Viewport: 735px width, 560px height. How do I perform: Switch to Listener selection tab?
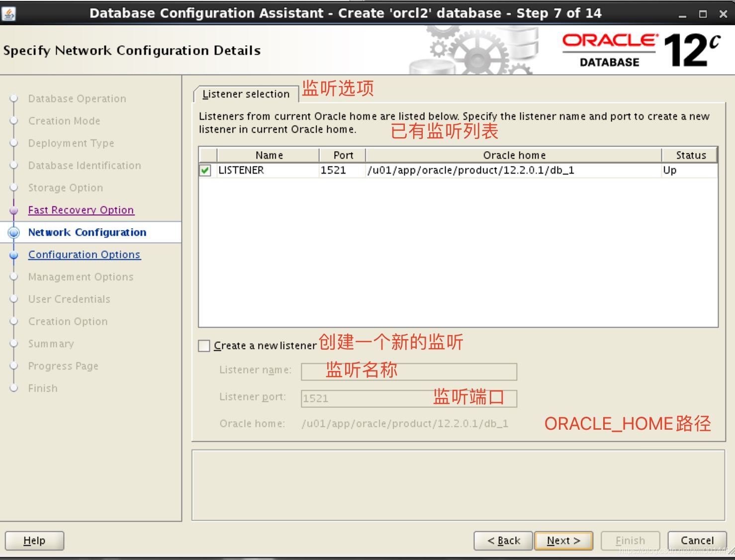[x=246, y=94]
